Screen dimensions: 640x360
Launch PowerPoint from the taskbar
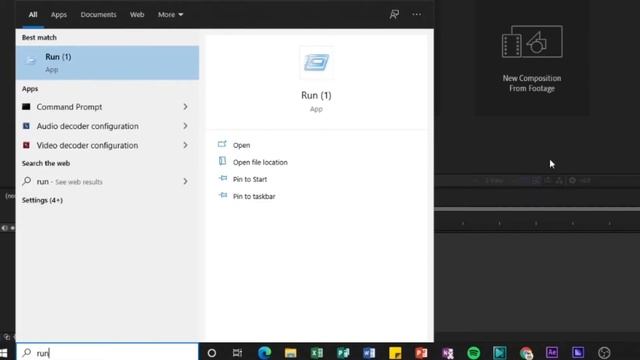point(421,353)
